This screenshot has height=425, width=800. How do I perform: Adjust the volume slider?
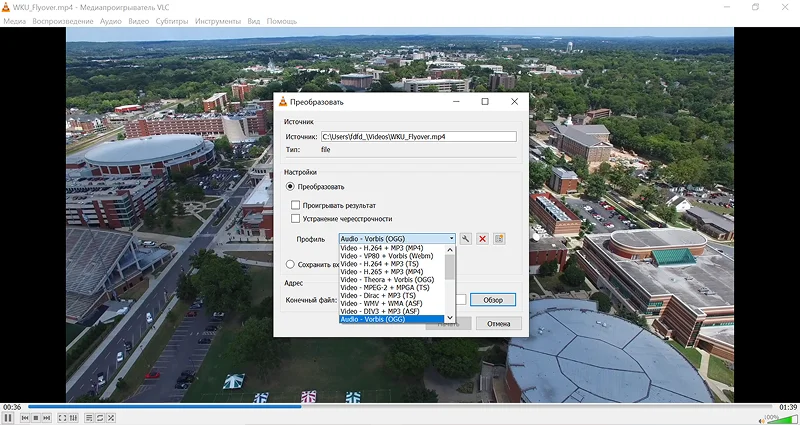[x=782, y=419]
